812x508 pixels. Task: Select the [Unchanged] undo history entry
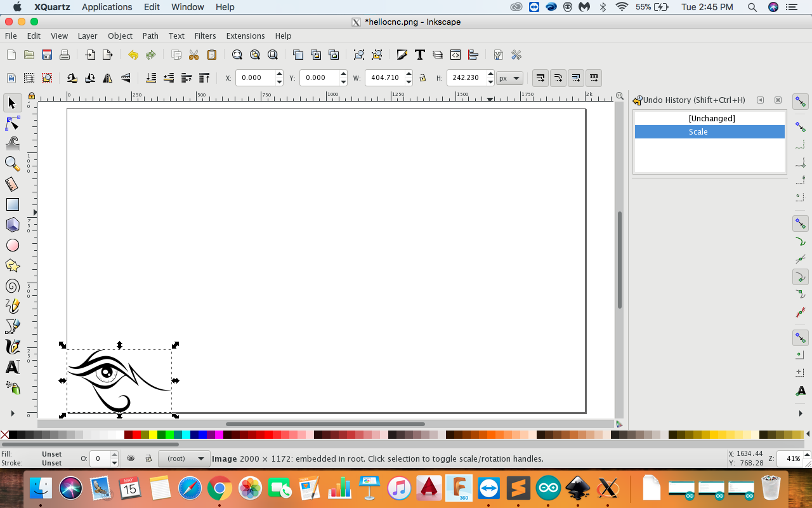[710, 119]
